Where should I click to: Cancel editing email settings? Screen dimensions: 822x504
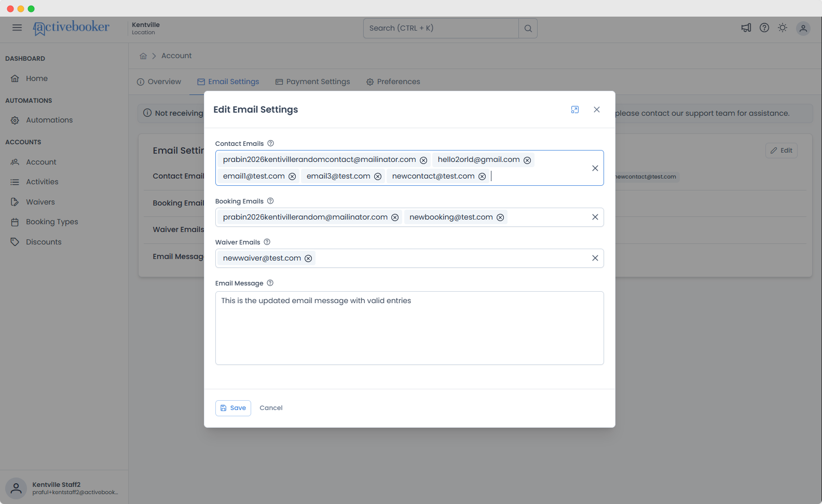(271, 408)
